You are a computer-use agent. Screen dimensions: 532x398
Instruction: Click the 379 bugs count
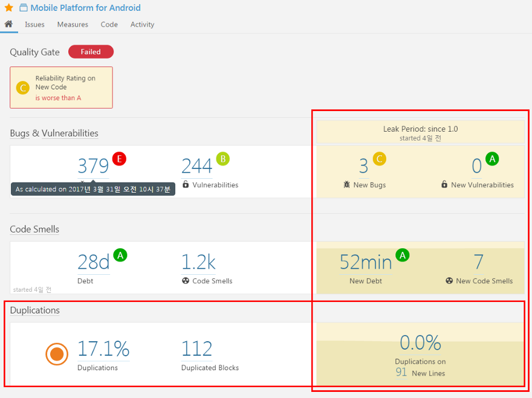[x=93, y=166]
